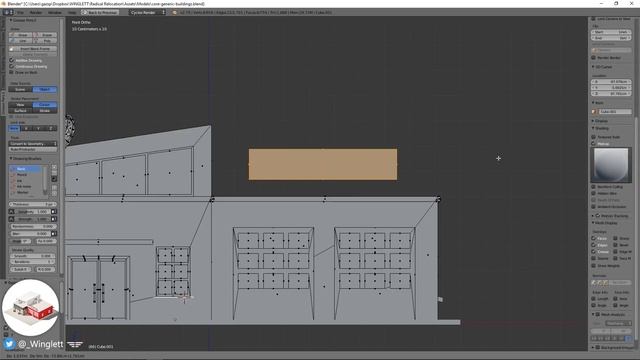
Task: Open the editor type selector icon
Action: coord(8,13)
